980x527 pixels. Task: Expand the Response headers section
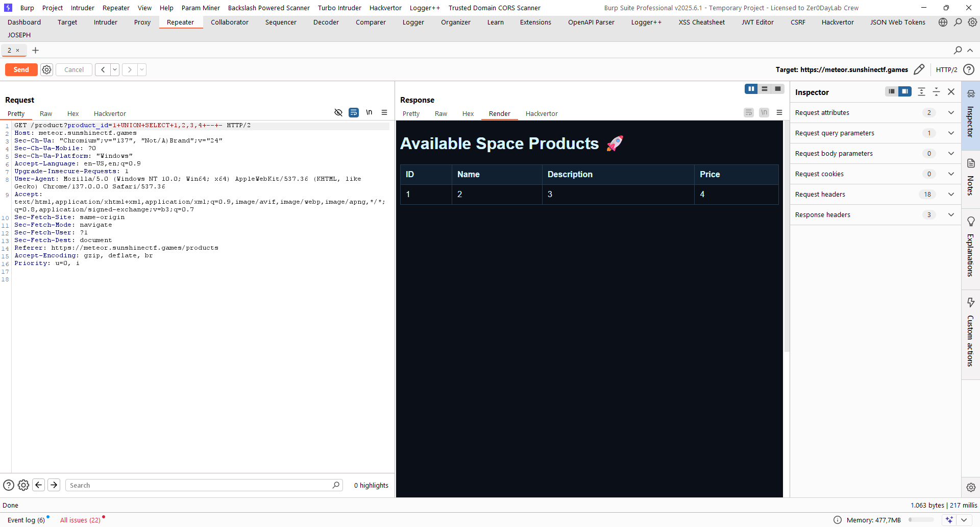point(875,215)
